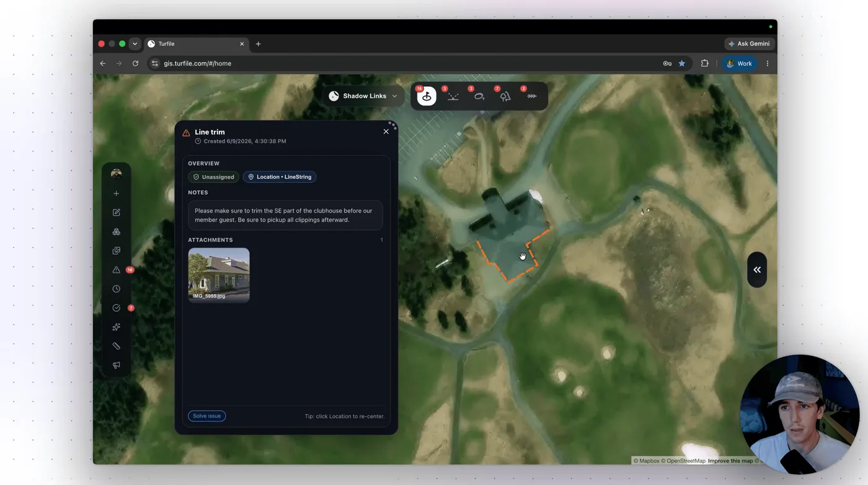
Task: Open the clock history icon
Action: click(116, 289)
